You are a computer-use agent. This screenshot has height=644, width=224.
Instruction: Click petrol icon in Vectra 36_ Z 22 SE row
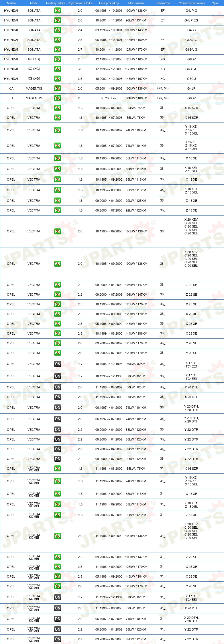(57, 285)
